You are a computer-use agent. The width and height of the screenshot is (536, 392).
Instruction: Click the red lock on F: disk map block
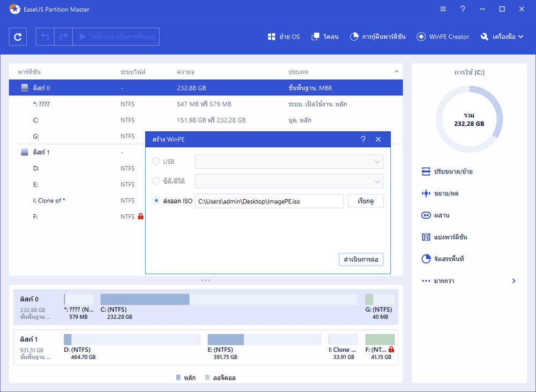click(x=391, y=349)
